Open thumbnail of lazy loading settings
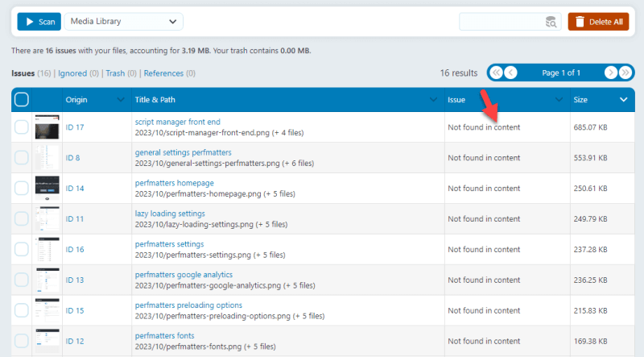Image resolution: width=644 pixels, height=357 pixels. click(x=47, y=219)
